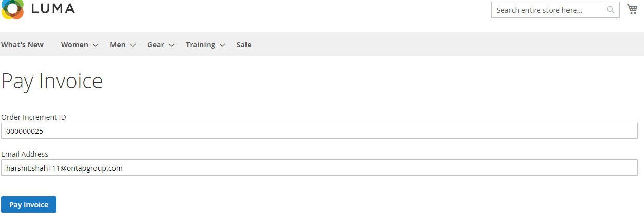Select the Women menu item
Image resolution: width=644 pixels, height=220 pixels.
click(x=74, y=45)
